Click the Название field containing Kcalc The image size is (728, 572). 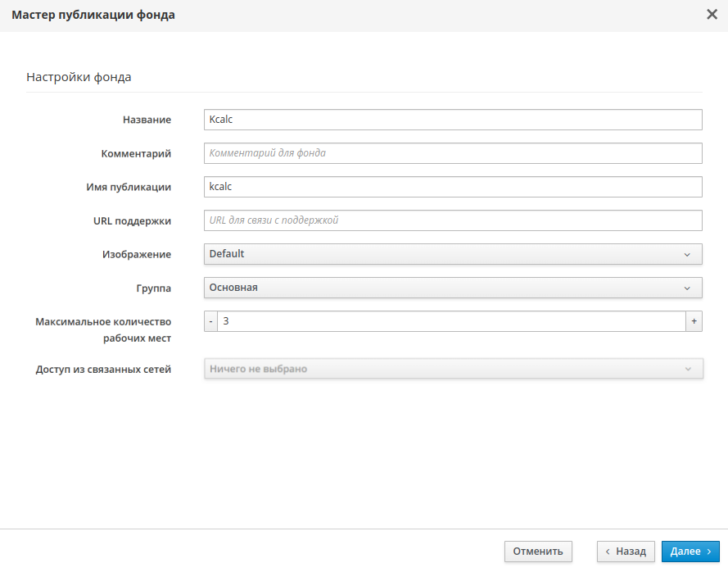[452, 120]
